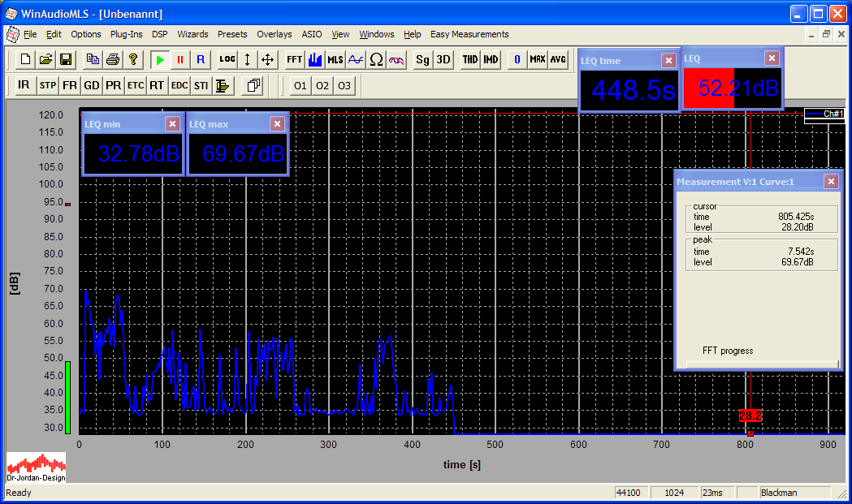Click the green input level meter bar
This screenshot has height=504, width=852.
coord(68,397)
